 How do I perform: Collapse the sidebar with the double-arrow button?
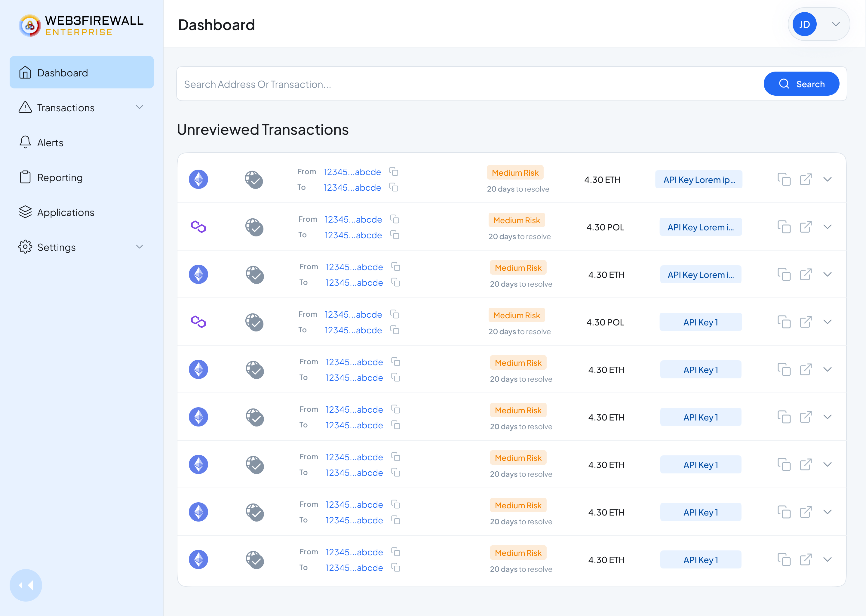click(26, 585)
